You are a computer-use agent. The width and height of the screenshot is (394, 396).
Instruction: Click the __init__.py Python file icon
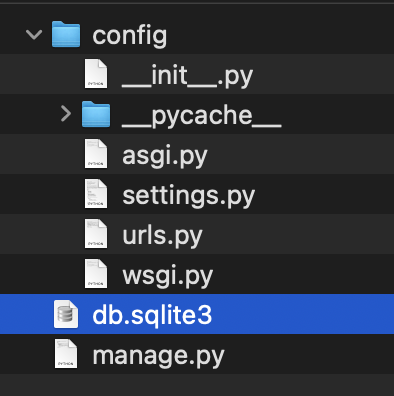click(96, 74)
